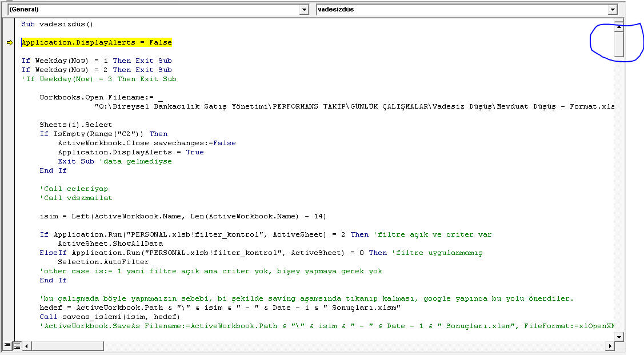Click the Selection.AutoFilter statement

coord(103,262)
